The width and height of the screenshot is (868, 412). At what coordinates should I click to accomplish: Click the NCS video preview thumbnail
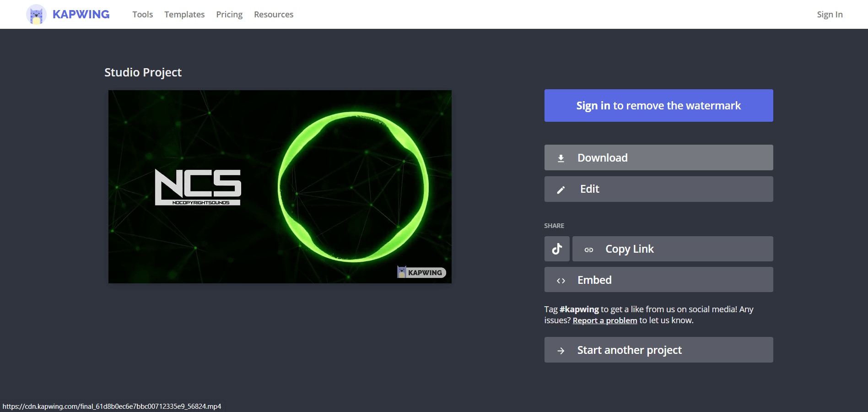click(x=280, y=187)
